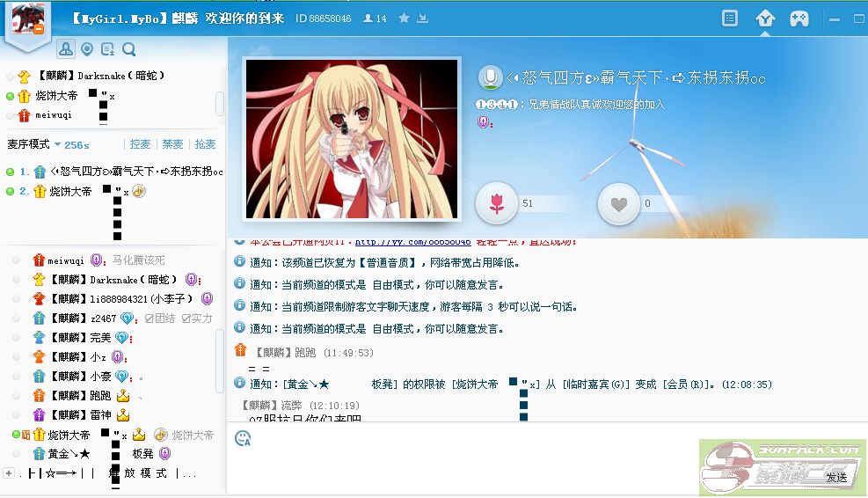This screenshot has width=868, height=498.
Task: Select user 雷神 in the member list
Action: (101, 414)
